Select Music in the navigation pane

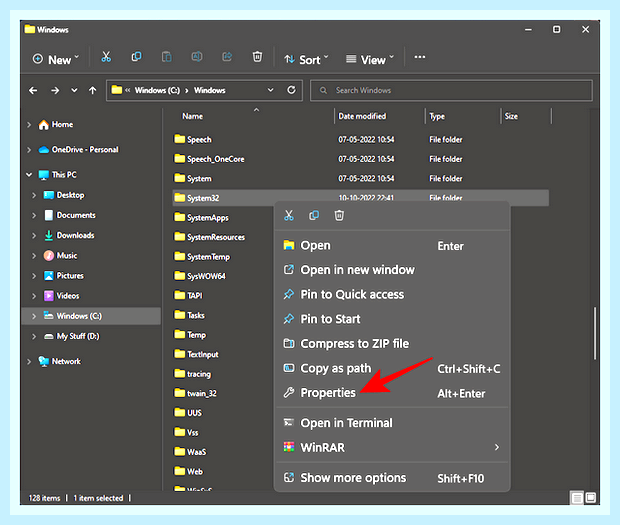(67, 255)
